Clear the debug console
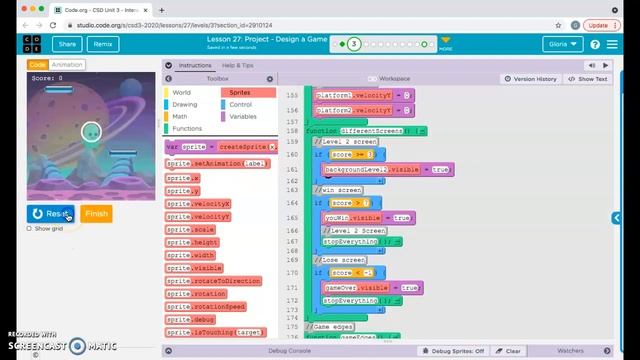640x360 pixels. 508,351
